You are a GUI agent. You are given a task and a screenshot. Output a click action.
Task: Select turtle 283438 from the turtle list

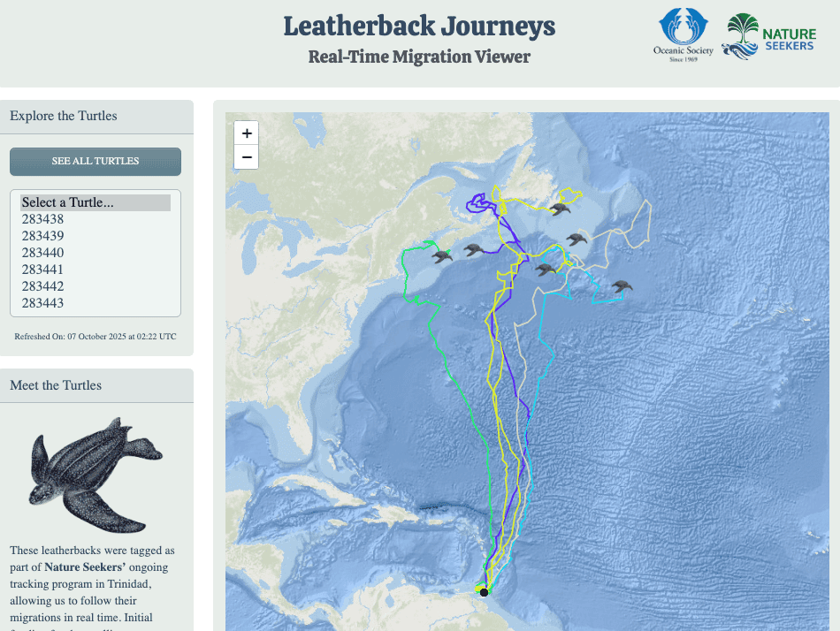point(42,218)
